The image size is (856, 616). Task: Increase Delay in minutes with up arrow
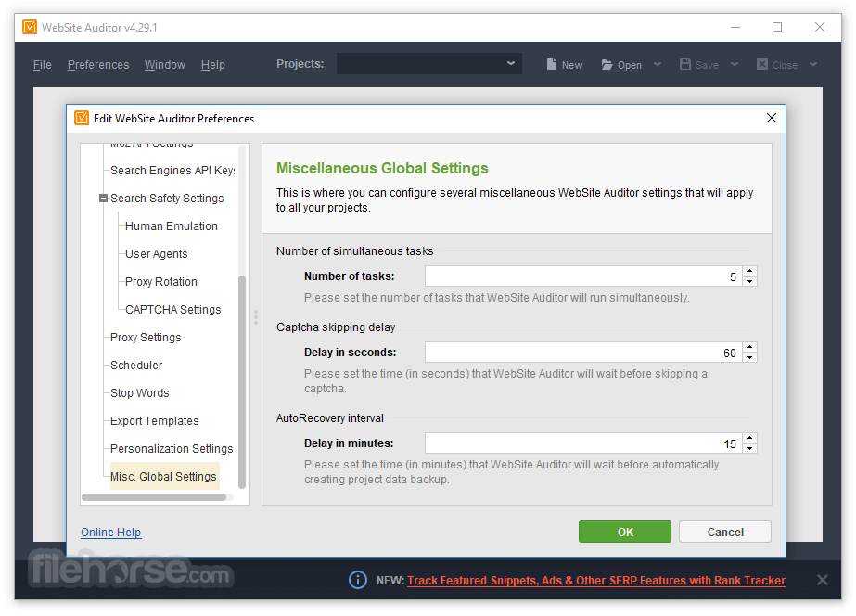[750, 438]
